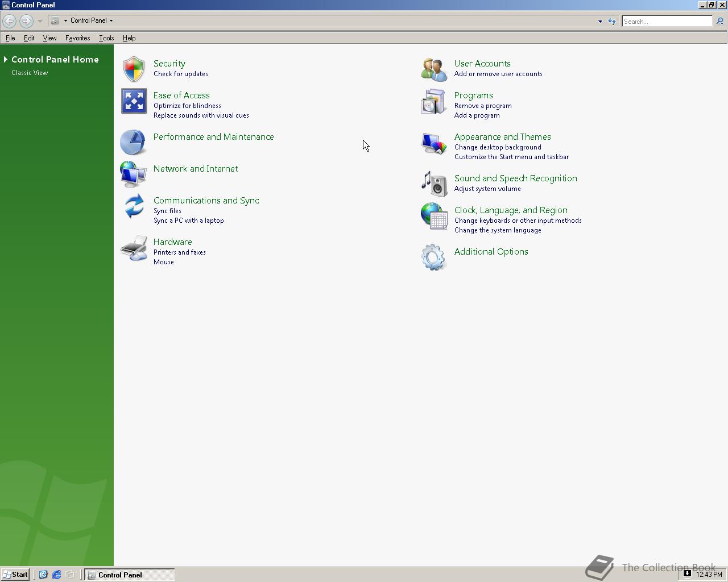Open the Start button menu
Image resolution: width=728 pixels, height=582 pixels.
(15, 575)
